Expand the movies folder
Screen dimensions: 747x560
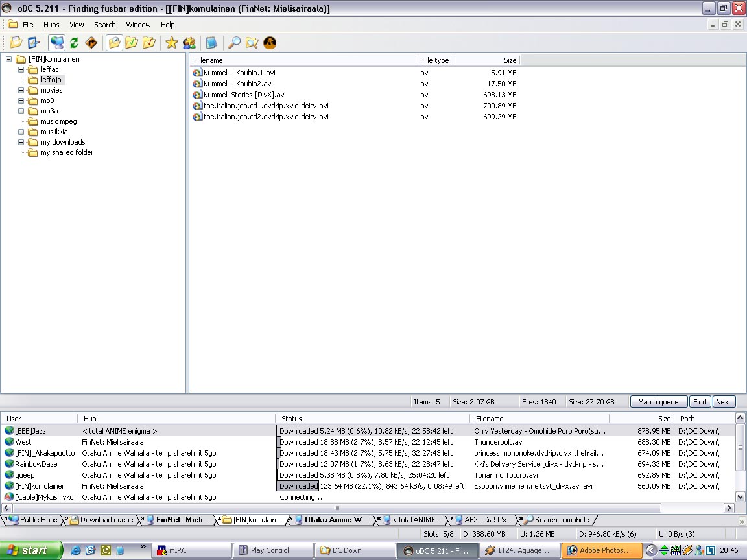point(21,91)
